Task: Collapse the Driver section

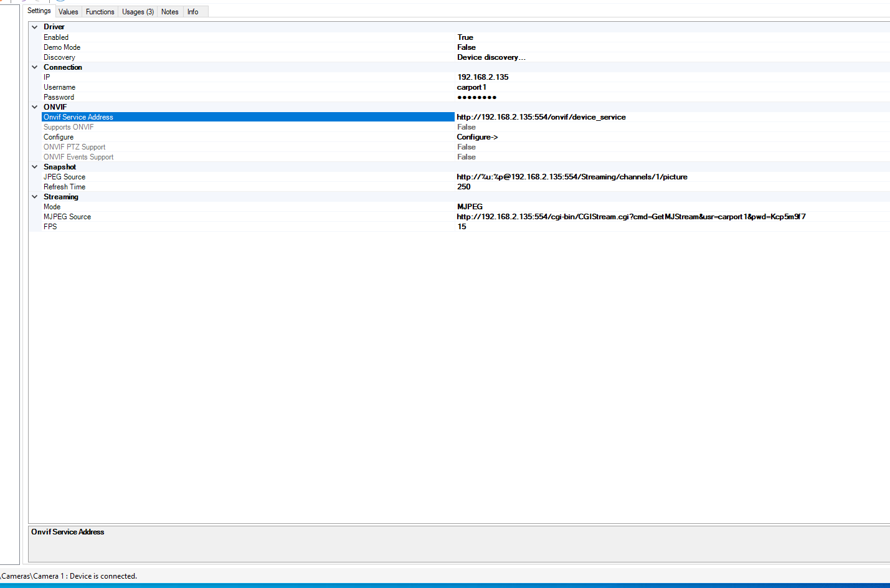Action: point(35,27)
